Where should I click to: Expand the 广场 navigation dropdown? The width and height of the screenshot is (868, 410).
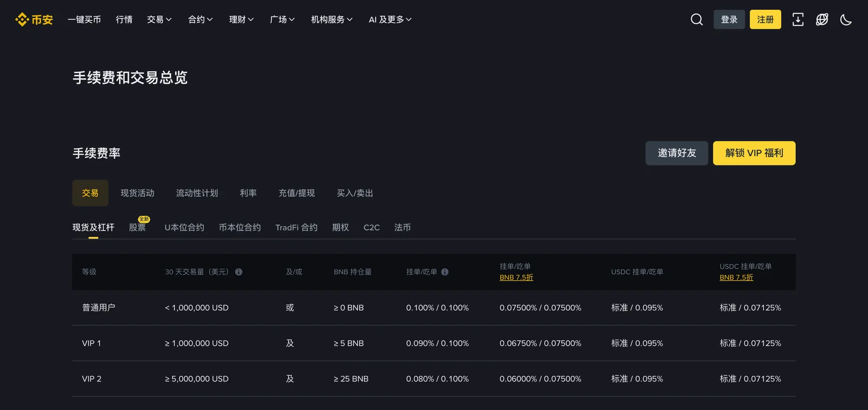tap(282, 20)
